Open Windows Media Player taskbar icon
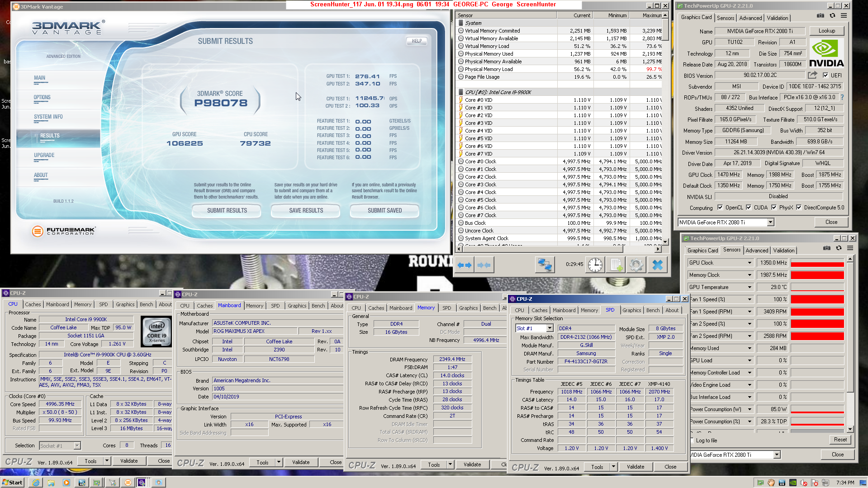 pos(66,483)
